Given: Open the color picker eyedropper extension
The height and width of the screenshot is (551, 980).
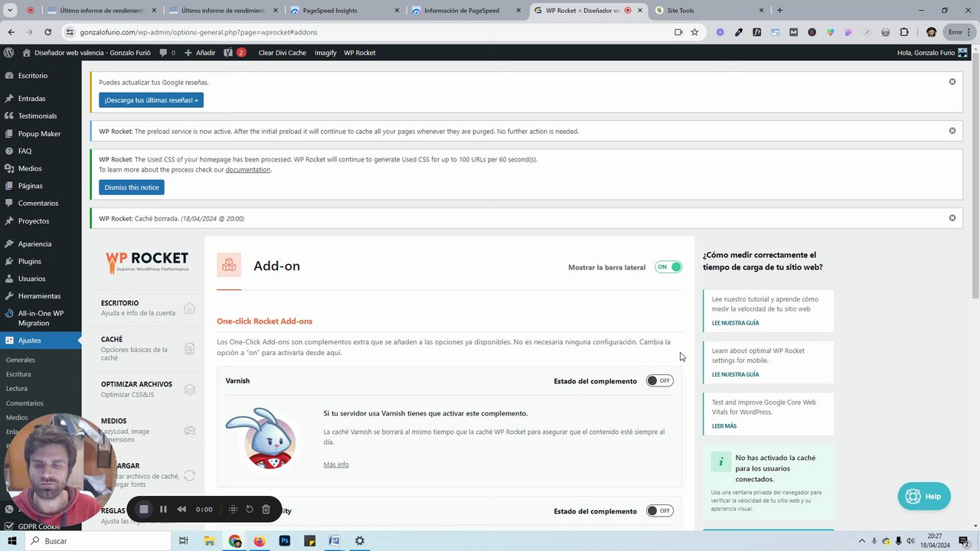Looking at the screenshot, I should tap(738, 32).
